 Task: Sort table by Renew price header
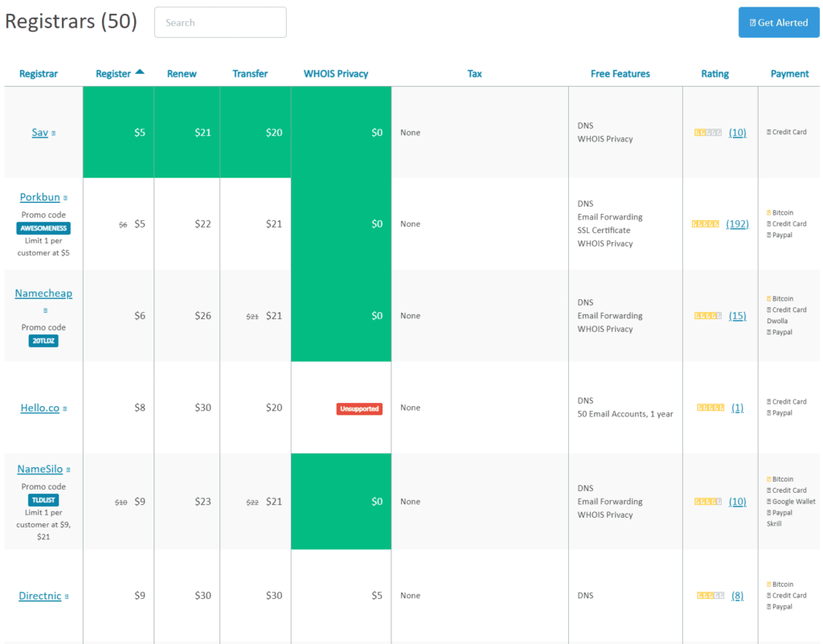click(x=182, y=74)
